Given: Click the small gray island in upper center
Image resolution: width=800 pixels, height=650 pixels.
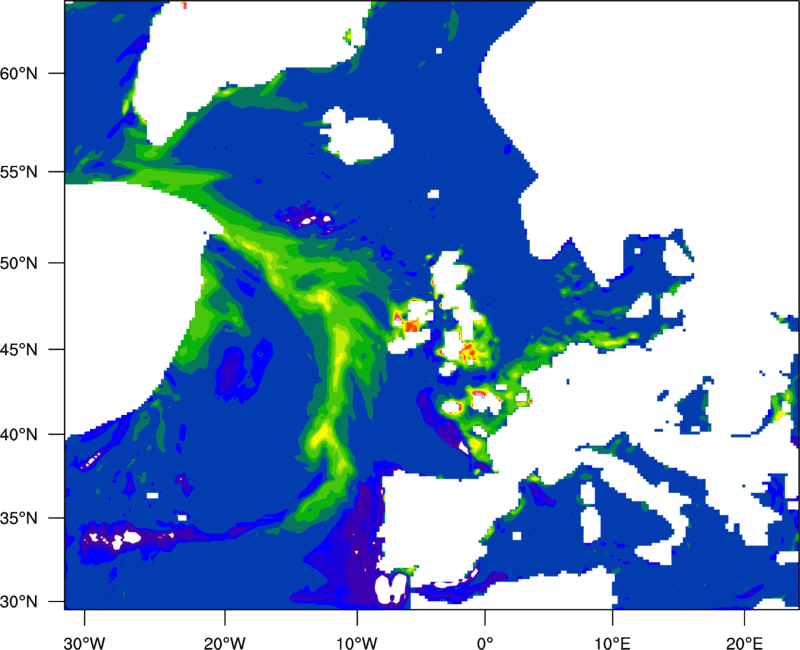Looking at the screenshot, I should [359, 134].
